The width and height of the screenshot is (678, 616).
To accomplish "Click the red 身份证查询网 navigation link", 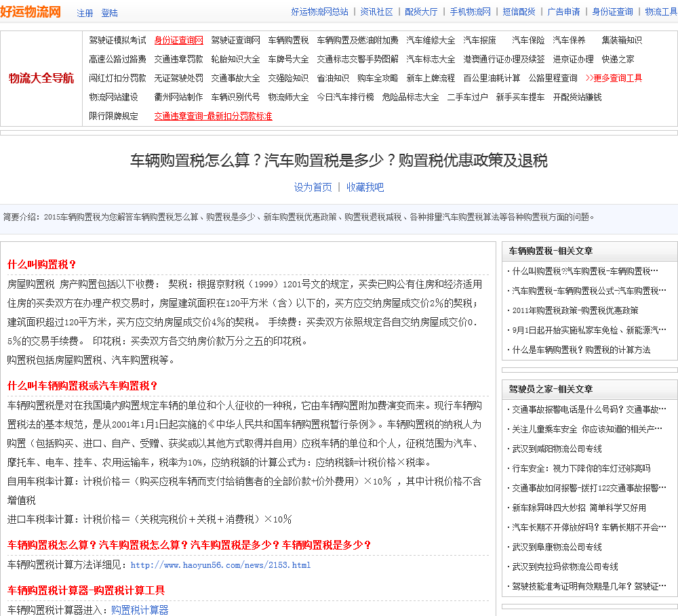I will click(178, 40).
